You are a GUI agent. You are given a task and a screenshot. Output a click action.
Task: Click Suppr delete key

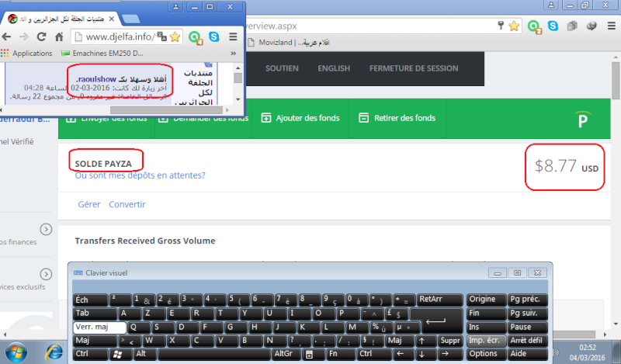[450, 341]
